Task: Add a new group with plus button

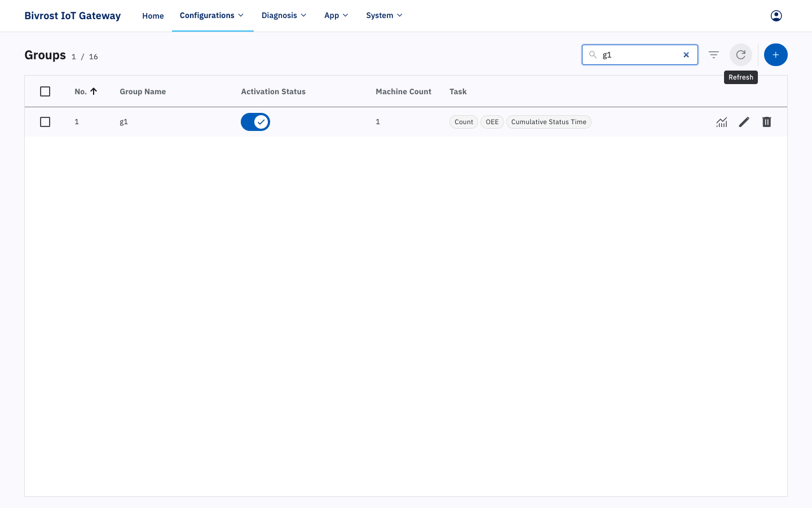Action: point(776,55)
